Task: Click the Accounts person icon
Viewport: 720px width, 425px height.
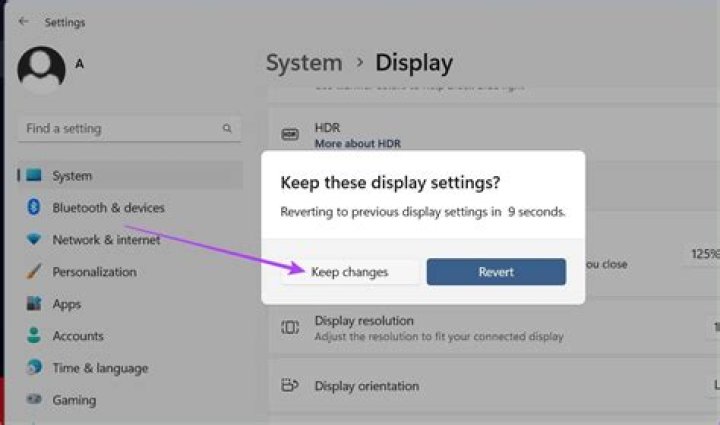Action: (x=34, y=335)
